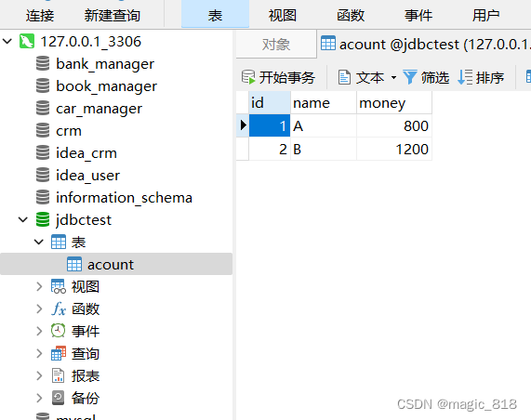Click the 视图 views icon in tree
Viewport: 531px width, 420px height.
pos(59,286)
